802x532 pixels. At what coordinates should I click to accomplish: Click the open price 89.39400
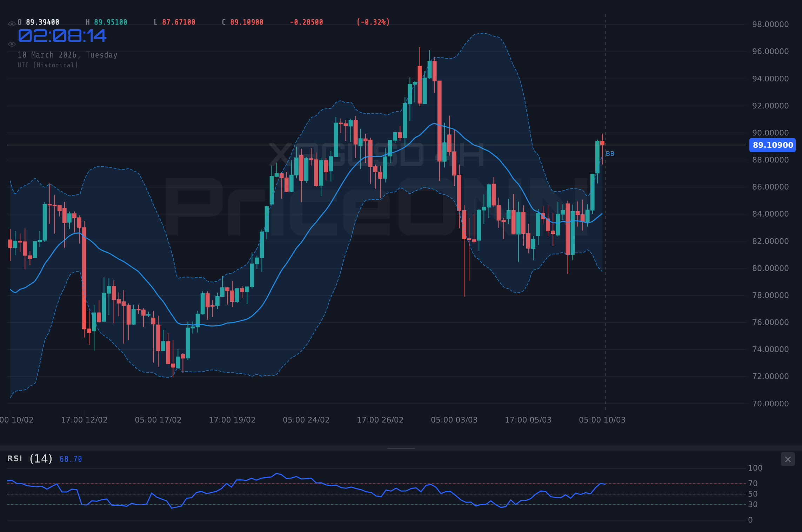pyautogui.click(x=42, y=22)
